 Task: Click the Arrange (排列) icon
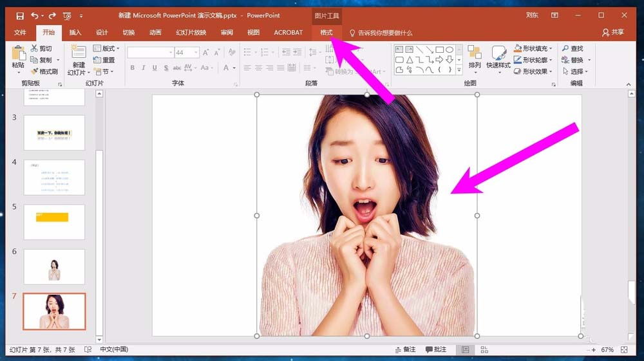click(x=475, y=55)
